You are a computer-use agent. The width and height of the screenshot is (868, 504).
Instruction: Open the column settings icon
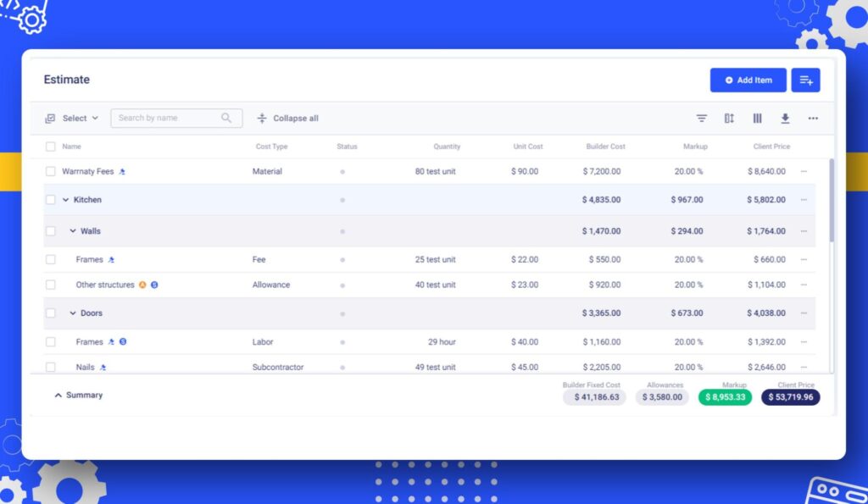pyautogui.click(x=757, y=118)
